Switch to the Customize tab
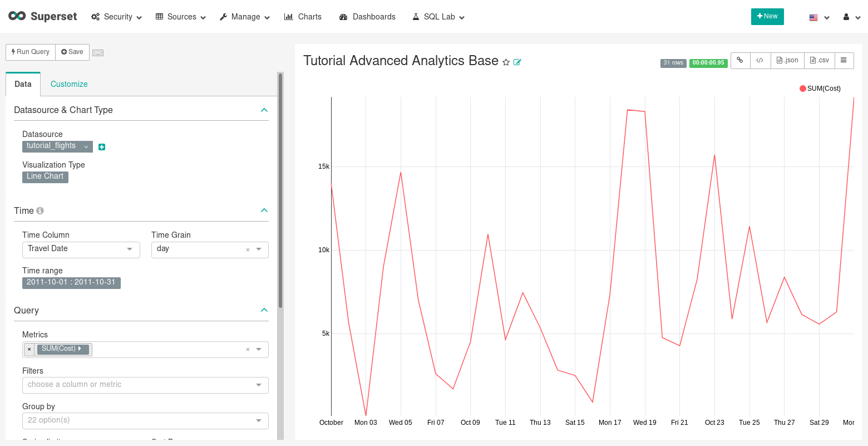Viewport: 868px width, 446px height. (x=69, y=84)
